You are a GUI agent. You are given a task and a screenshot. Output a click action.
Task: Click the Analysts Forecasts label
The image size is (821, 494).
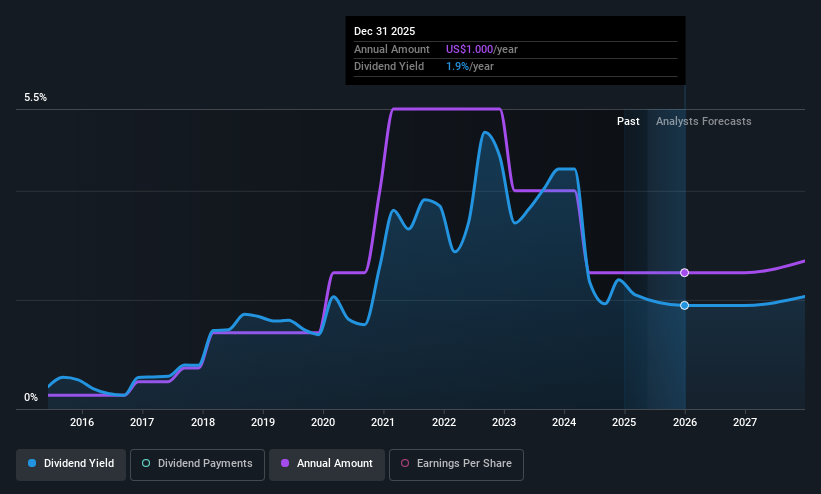703,122
